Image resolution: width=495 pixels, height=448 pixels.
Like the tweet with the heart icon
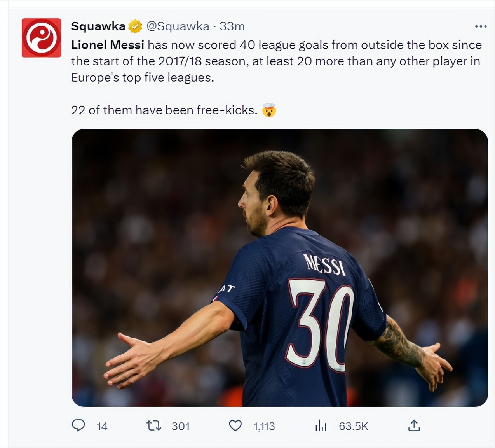pyautogui.click(x=235, y=425)
